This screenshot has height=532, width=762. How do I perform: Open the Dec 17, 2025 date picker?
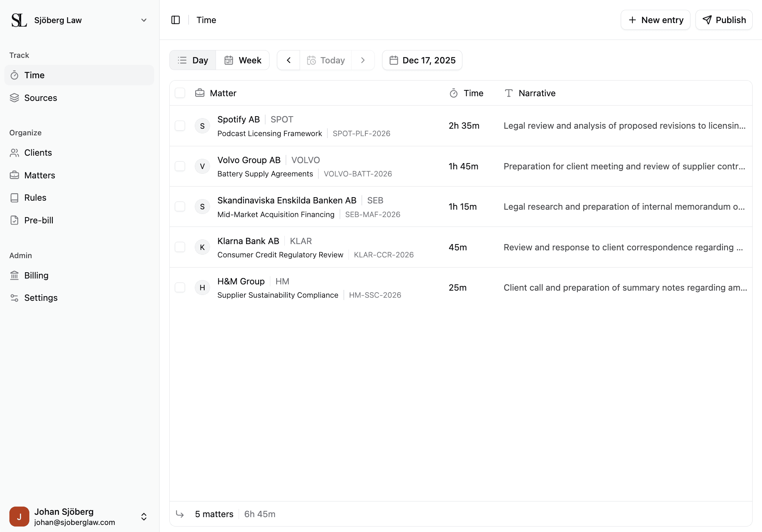[422, 60]
